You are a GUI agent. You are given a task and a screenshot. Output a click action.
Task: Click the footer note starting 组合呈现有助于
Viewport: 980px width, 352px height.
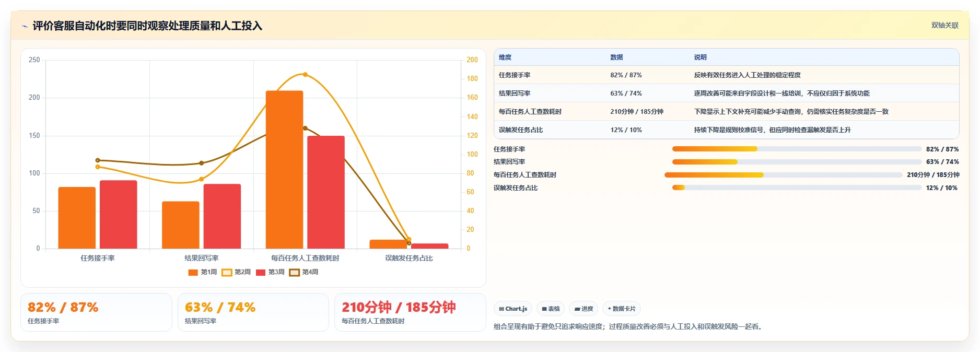(x=629, y=327)
